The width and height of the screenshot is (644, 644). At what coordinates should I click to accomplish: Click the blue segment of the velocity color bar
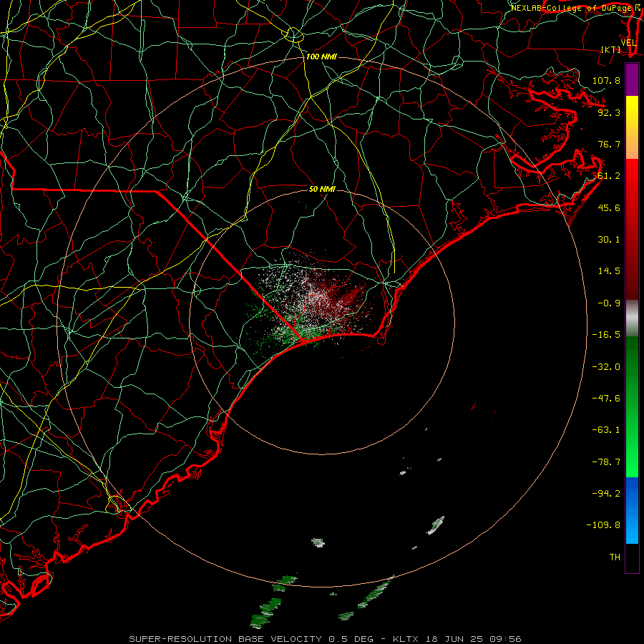632,510
